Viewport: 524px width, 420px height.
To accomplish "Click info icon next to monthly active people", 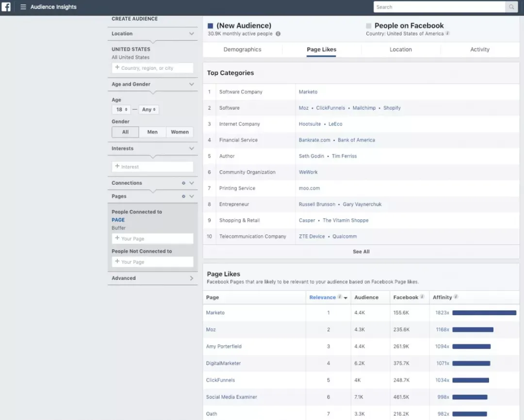I will pos(278,34).
